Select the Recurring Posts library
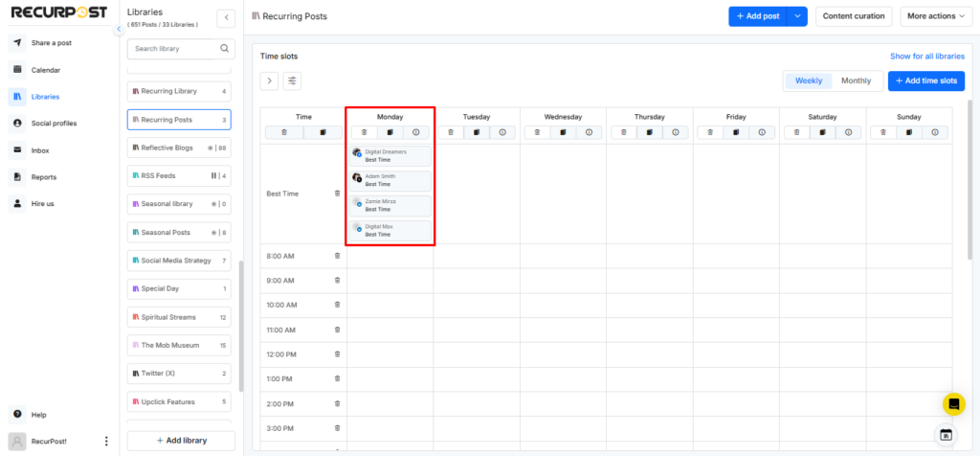 179,120
